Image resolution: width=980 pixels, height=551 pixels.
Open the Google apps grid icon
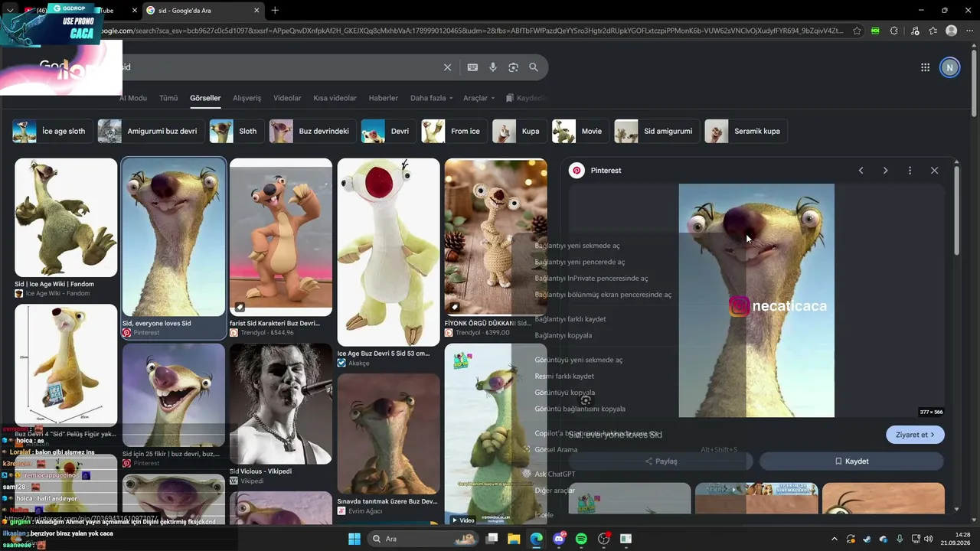point(925,67)
